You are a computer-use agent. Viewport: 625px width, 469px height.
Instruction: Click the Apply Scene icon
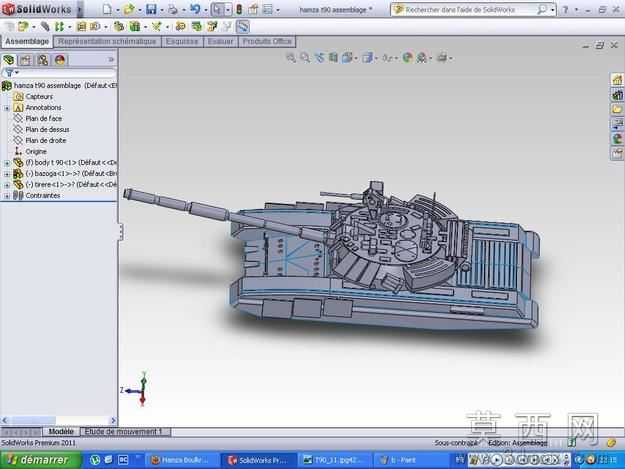tap(422, 58)
